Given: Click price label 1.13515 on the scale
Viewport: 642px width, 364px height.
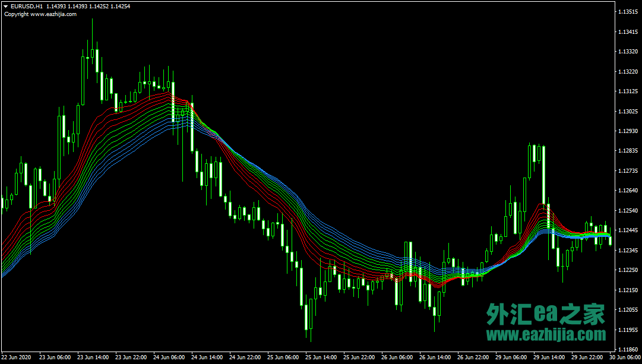Looking at the screenshot, I should 628,12.
